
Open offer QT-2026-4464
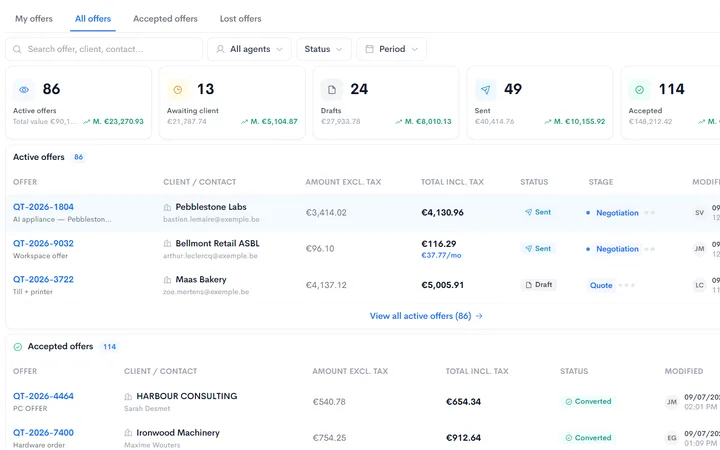click(x=43, y=396)
